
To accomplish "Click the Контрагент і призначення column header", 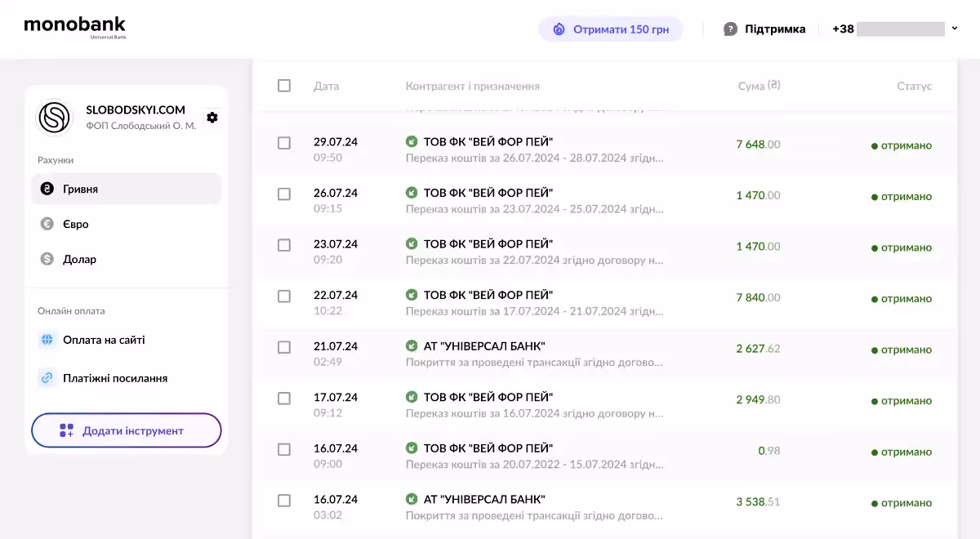I will 473,86.
